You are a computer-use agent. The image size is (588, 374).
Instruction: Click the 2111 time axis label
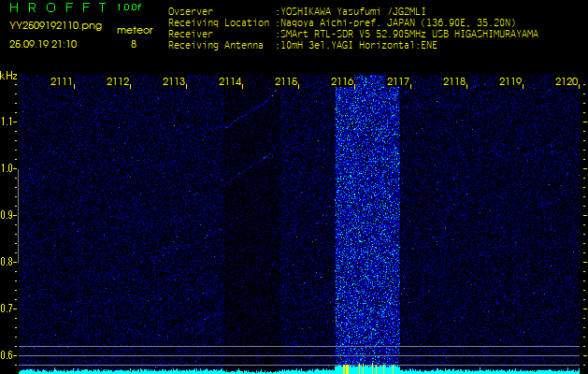(x=61, y=81)
